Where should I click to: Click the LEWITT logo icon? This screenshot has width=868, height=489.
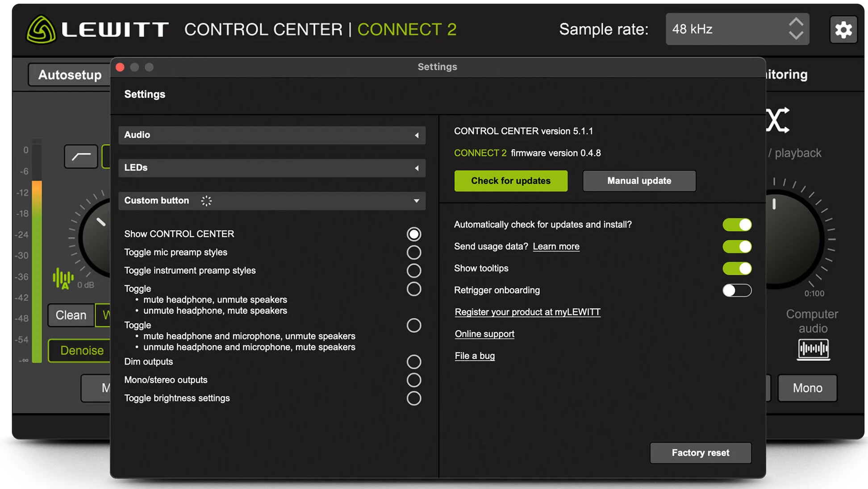(x=41, y=30)
